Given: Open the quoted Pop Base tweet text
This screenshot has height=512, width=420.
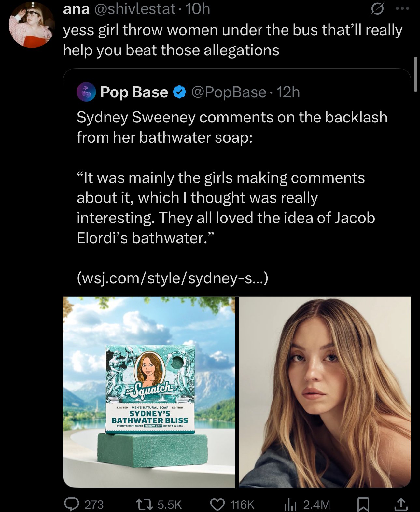Looking at the screenshot, I should (x=232, y=178).
